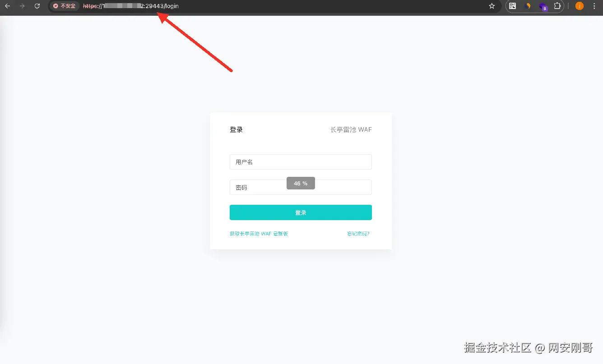This screenshot has height=364, width=603.
Task: Click the 用户名 input field
Action: click(x=301, y=162)
